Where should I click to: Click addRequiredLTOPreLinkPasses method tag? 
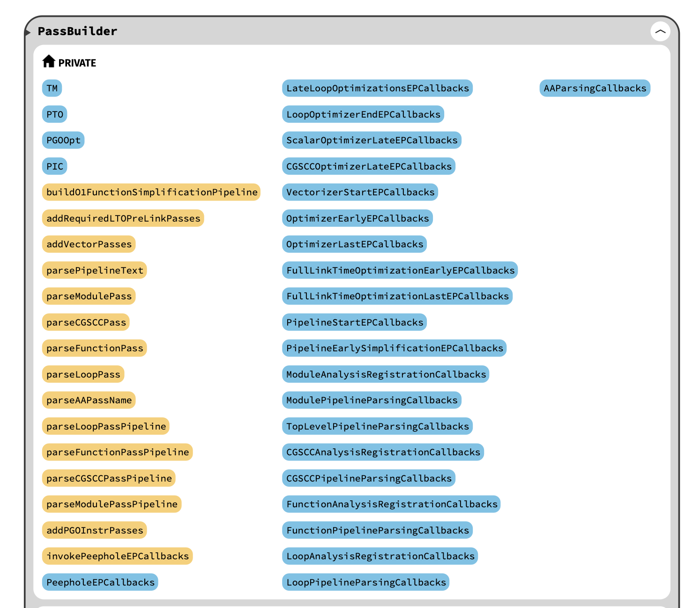tap(123, 218)
